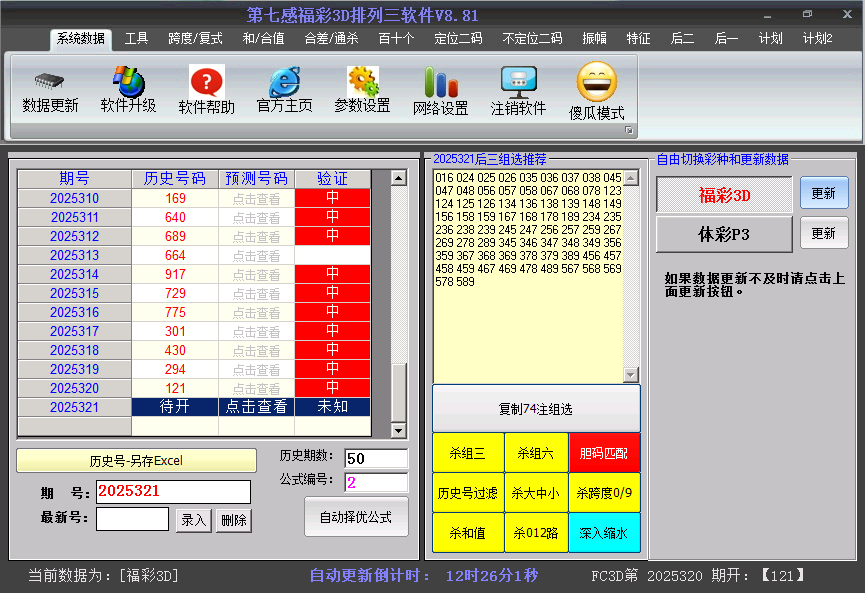Enable 傻瓜模式 fool mode

pyautogui.click(x=596, y=91)
